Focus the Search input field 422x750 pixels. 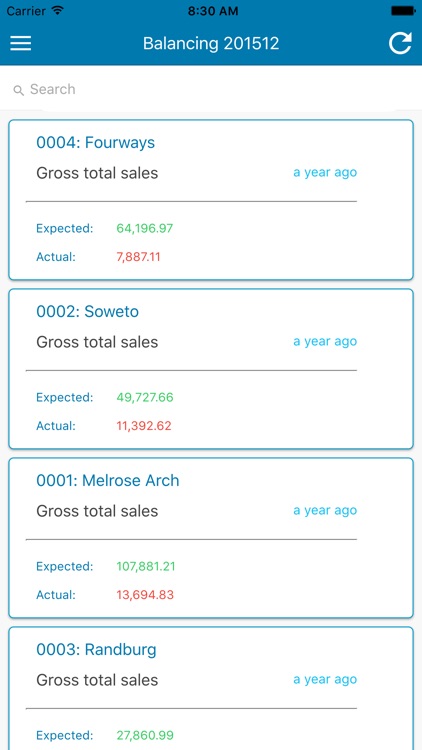(211, 89)
